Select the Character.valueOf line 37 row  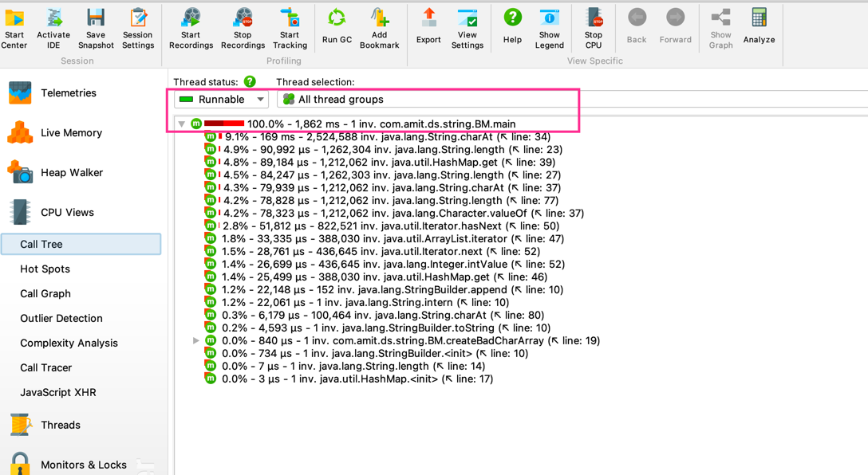tap(394, 213)
